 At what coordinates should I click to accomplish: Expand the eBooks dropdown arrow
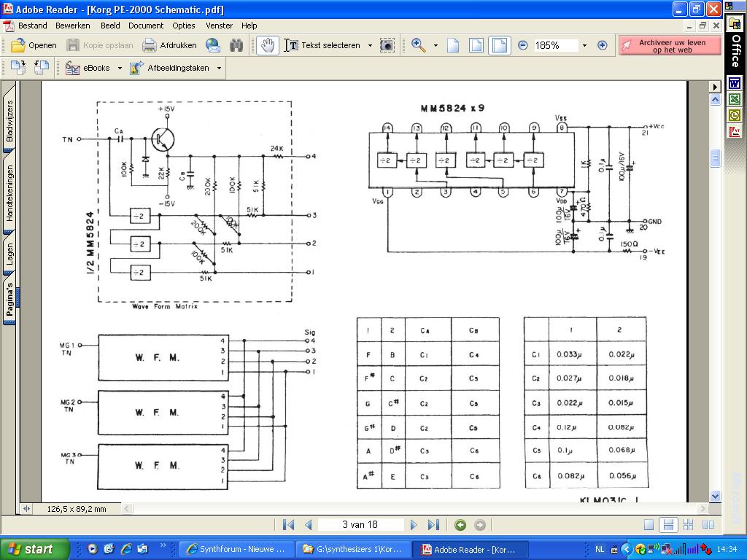tap(120, 68)
